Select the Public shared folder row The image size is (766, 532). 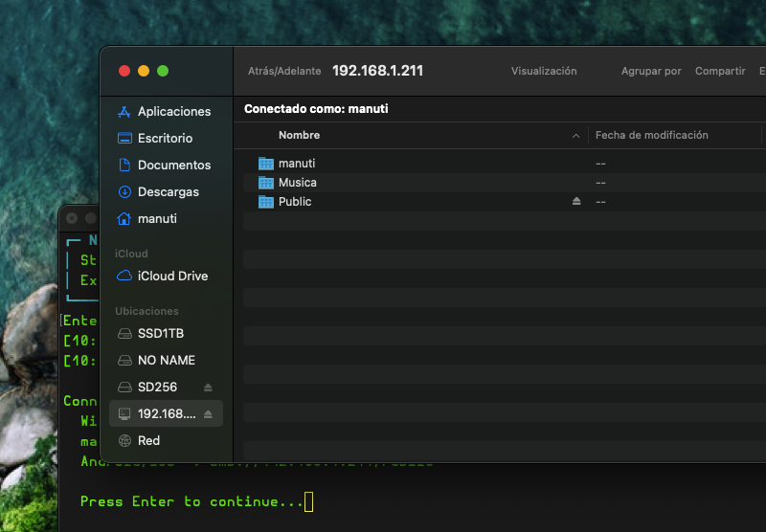505,202
